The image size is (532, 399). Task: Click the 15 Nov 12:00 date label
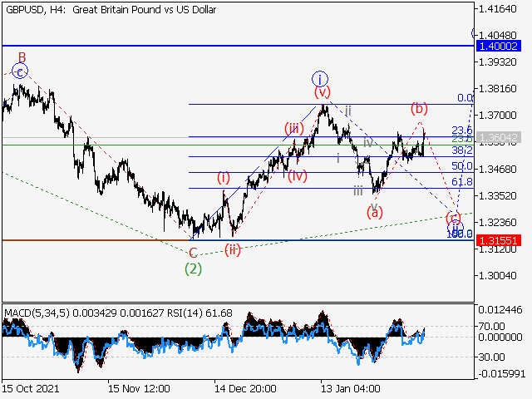click(x=139, y=388)
